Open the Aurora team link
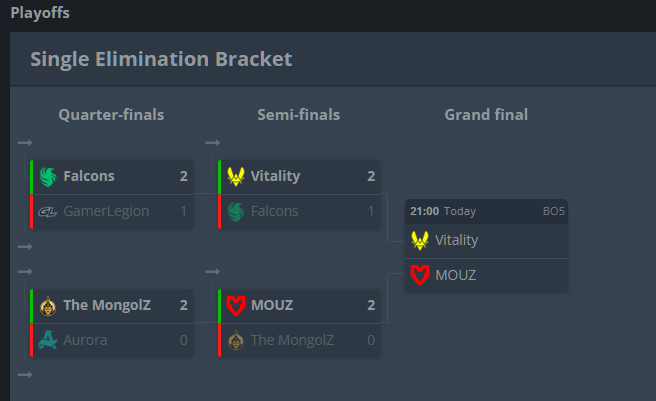 click(85, 340)
